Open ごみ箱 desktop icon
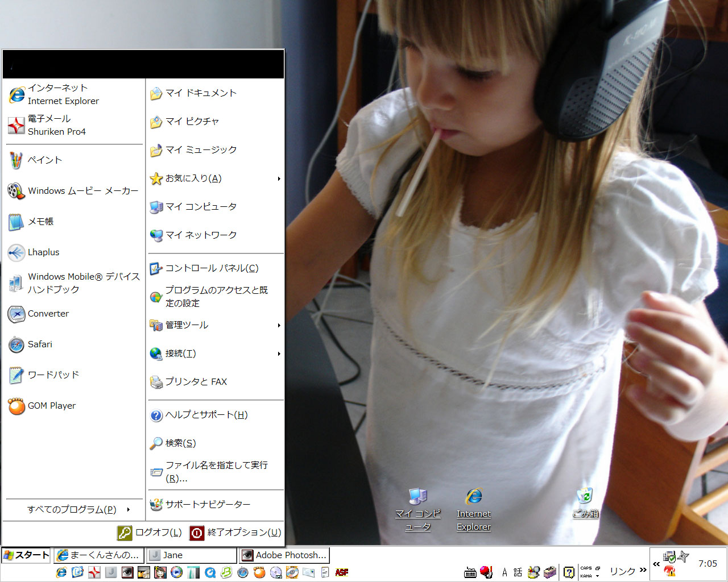The height and width of the screenshot is (582, 728). [585, 503]
